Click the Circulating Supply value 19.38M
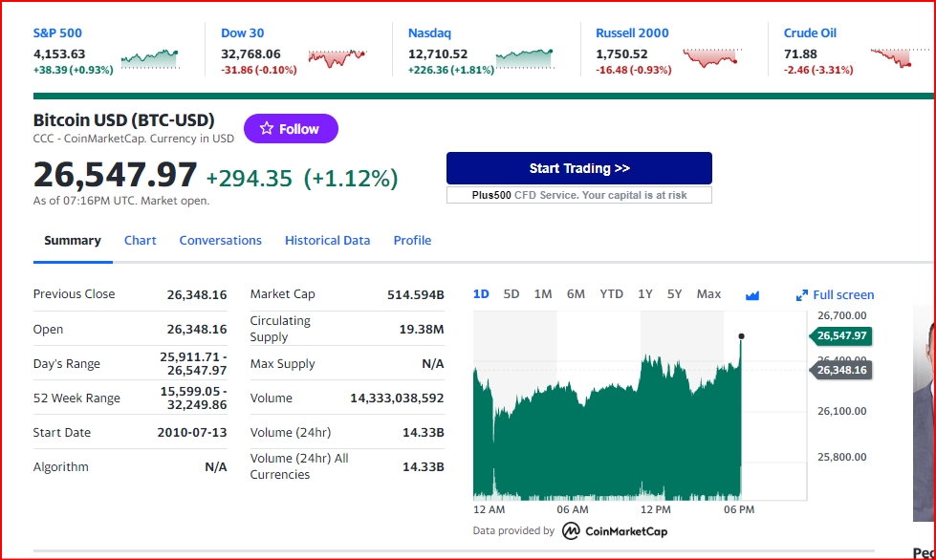 click(422, 329)
